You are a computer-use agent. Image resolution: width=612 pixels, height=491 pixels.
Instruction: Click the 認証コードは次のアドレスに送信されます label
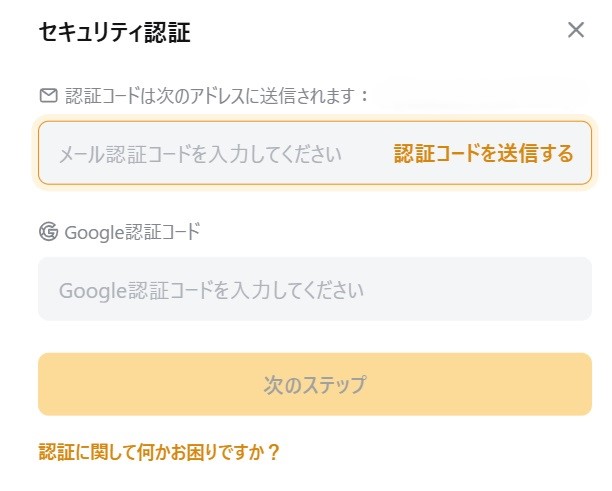(217, 96)
